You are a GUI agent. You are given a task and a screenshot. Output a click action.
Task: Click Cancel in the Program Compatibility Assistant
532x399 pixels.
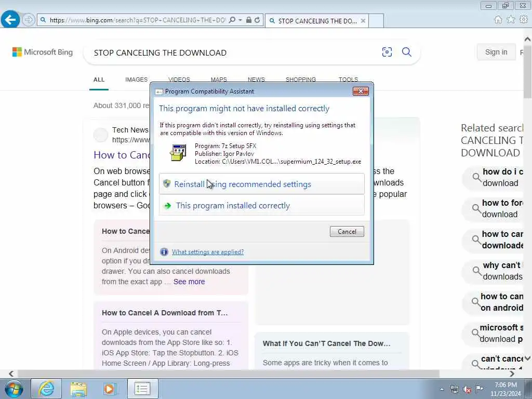pyautogui.click(x=347, y=231)
